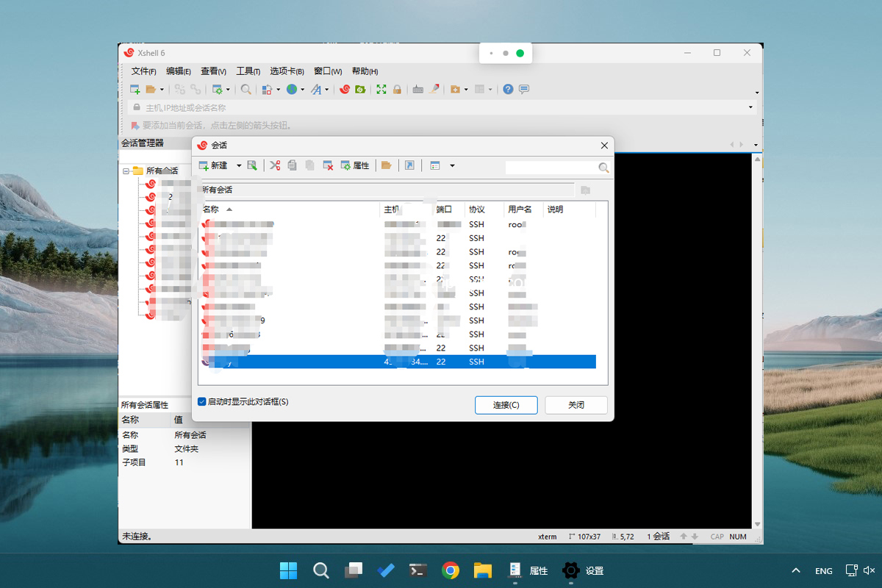The width and height of the screenshot is (882, 588).
Task: Click the cut scissors icon in the 会话 dialog
Action: (x=275, y=165)
